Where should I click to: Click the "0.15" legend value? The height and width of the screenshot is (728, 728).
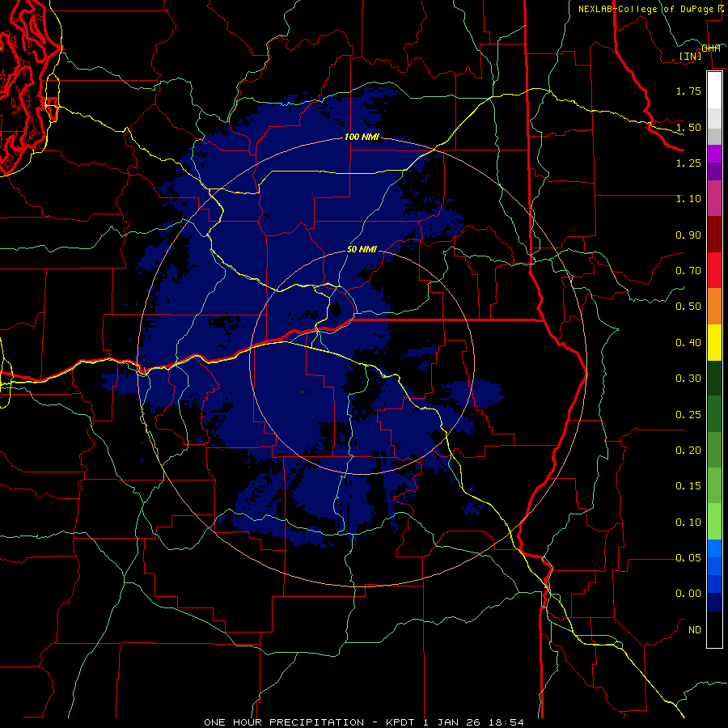(688, 485)
